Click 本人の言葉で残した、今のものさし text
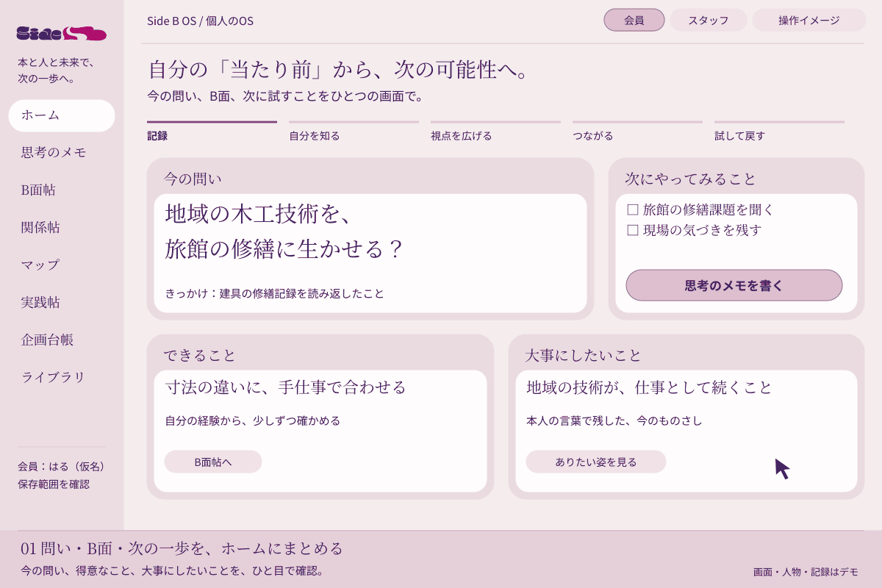 614,421
